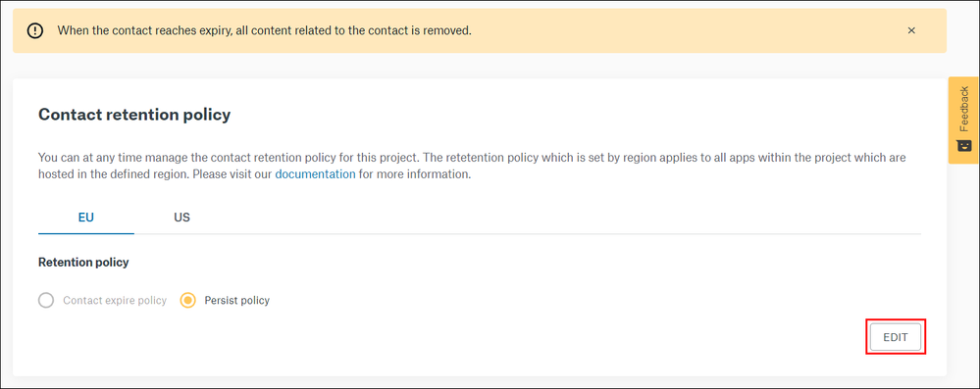Click the banner text about contact expiry

coord(265,30)
